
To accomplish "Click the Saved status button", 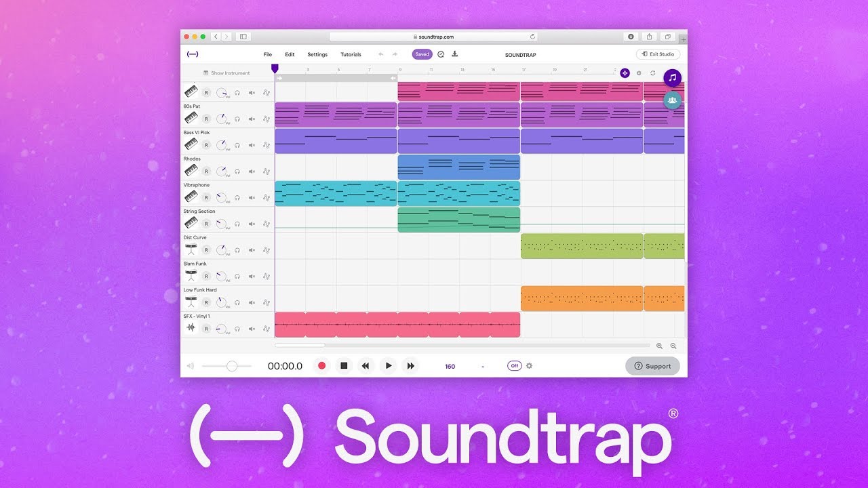I will click(422, 54).
